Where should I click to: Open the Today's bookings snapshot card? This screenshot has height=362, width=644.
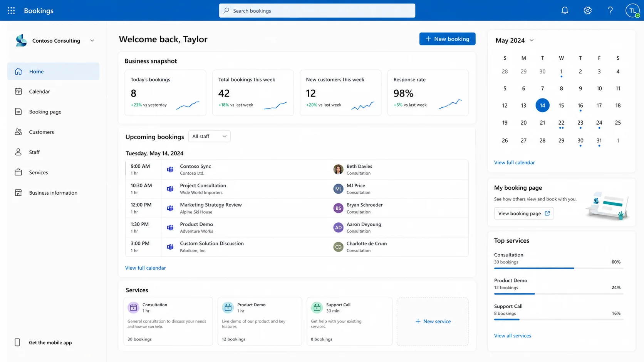tap(165, 93)
